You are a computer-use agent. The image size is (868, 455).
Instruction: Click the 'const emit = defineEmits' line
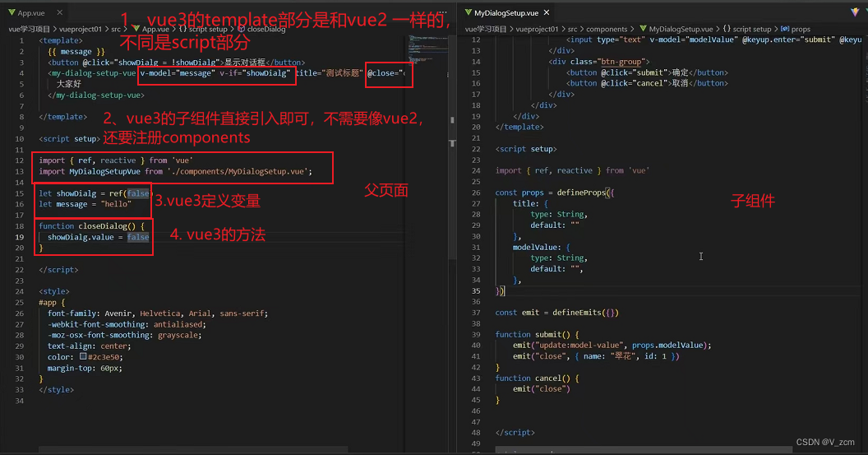point(557,313)
